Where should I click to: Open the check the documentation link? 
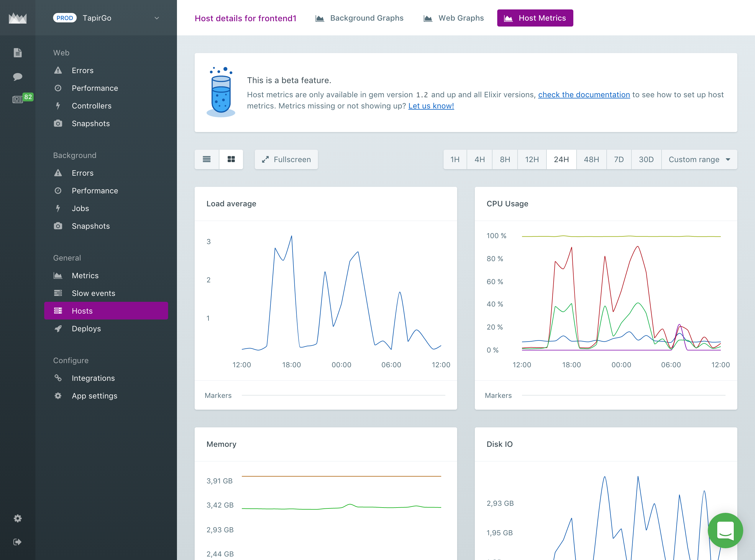point(584,95)
